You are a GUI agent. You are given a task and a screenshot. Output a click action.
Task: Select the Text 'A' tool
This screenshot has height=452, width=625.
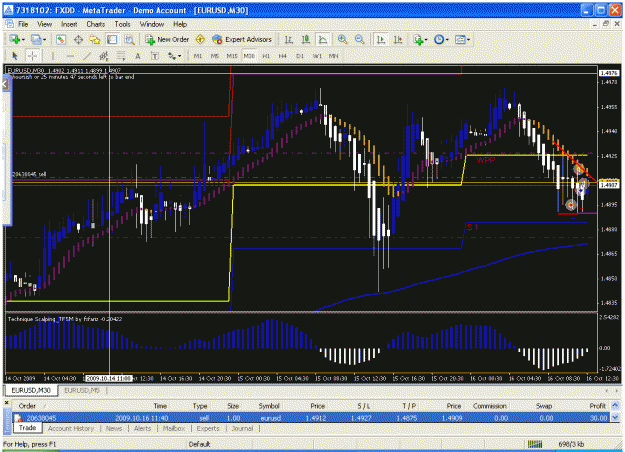click(x=138, y=56)
